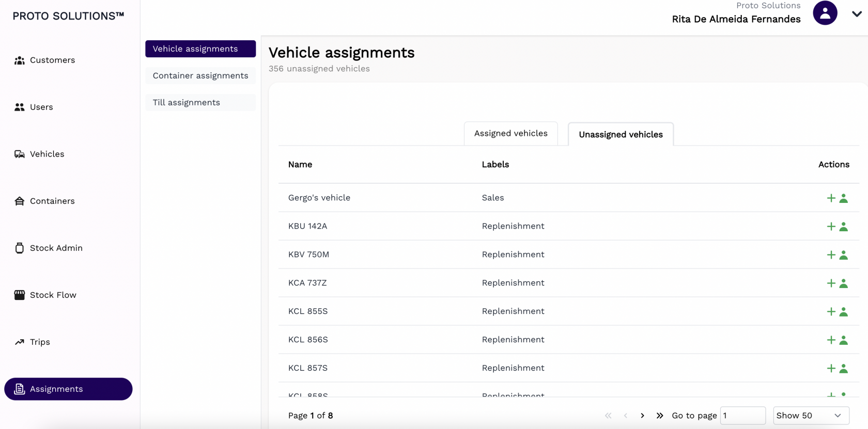The width and height of the screenshot is (868, 429).
Task: Click the Stock Admin bottle icon
Action: (x=20, y=248)
